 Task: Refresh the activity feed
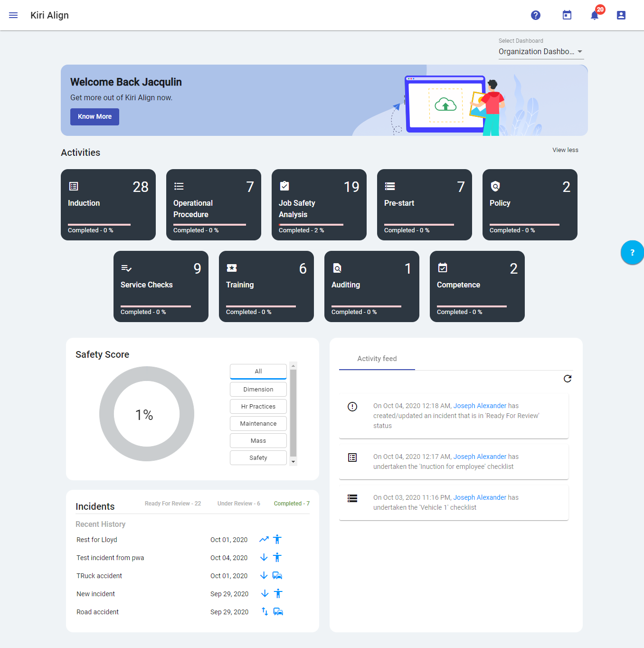(568, 379)
